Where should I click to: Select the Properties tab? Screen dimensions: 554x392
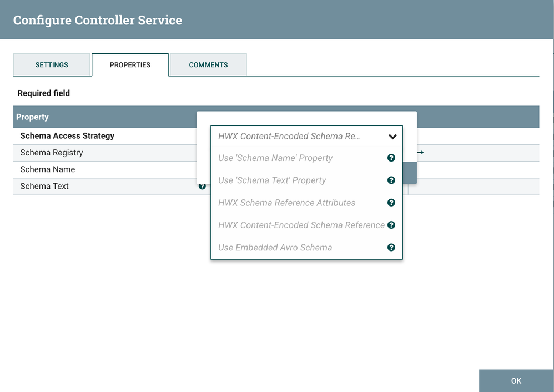pyautogui.click(x=130, y=65)
